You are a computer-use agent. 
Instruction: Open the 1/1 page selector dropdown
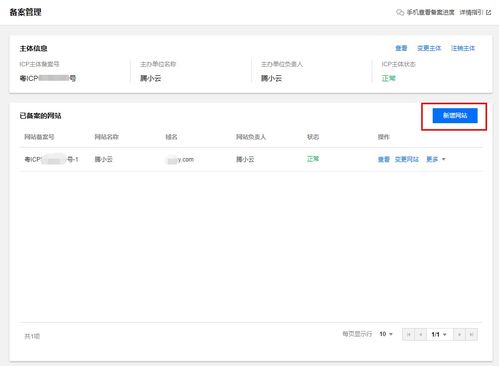[x=439, y=334]
